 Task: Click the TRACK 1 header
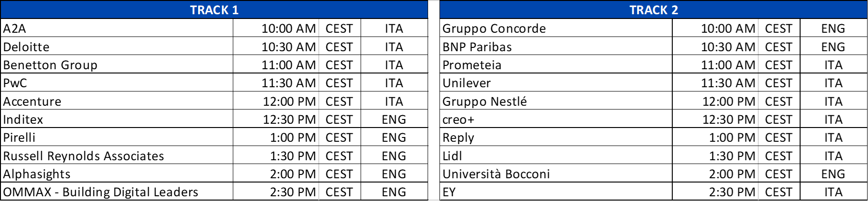point(214,10)
